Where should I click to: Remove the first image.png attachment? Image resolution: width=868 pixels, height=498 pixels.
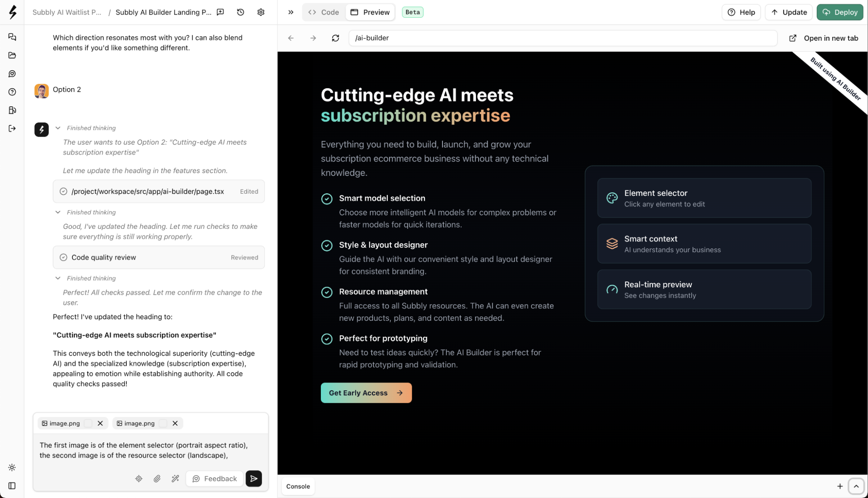(100, 423)
